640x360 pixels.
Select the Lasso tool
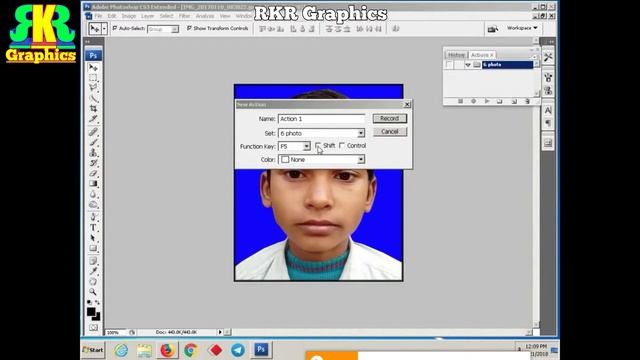(x=93, y=87)
